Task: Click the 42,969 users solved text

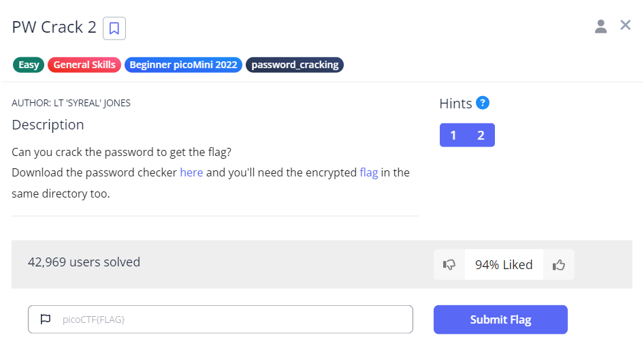Action: coord(84,262)
